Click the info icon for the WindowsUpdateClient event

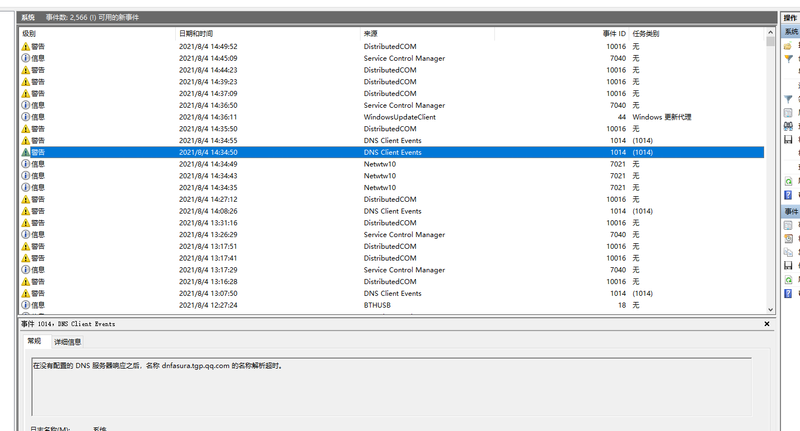(x=26, y=117)
